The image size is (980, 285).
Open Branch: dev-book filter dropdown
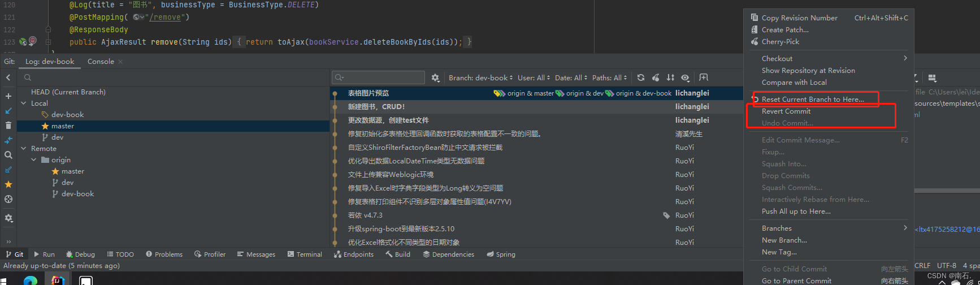tap(481, 78)
